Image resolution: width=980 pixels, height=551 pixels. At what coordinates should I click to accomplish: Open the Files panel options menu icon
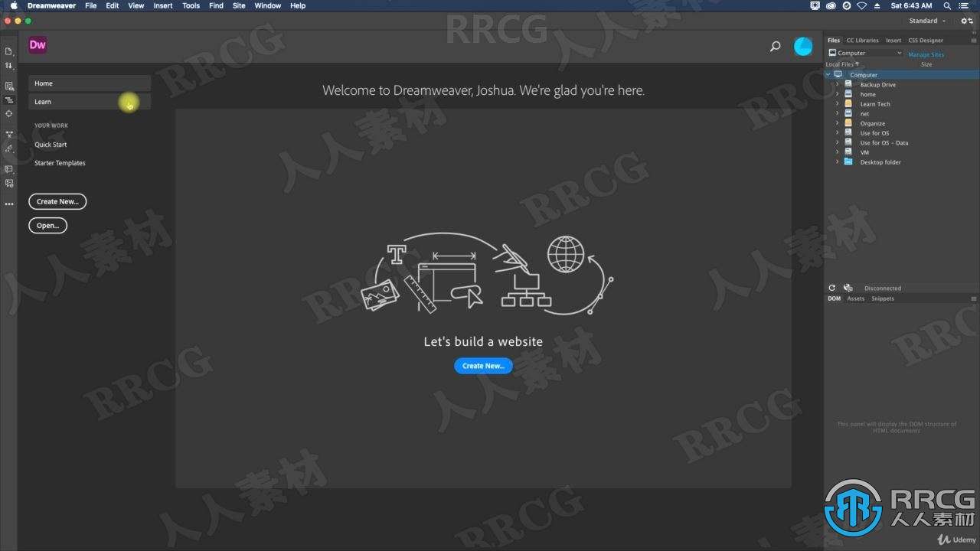pyautogui.click(x=974, y=40)
